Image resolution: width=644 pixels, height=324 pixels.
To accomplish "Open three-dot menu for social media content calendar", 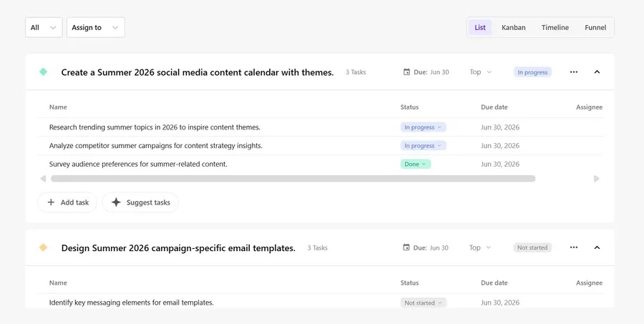I will click(x=574, y=72).
